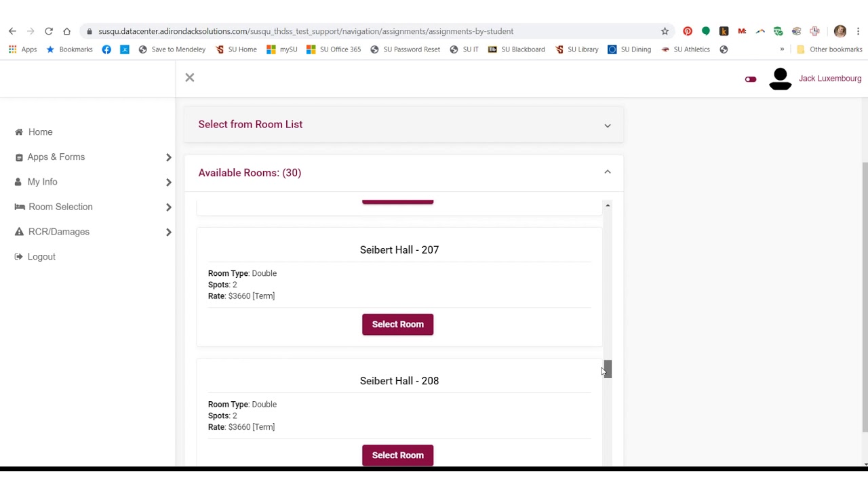Select Room for Seibert Hall - 208
Viewport: 868px width, 488px height.
click(397, 455)
